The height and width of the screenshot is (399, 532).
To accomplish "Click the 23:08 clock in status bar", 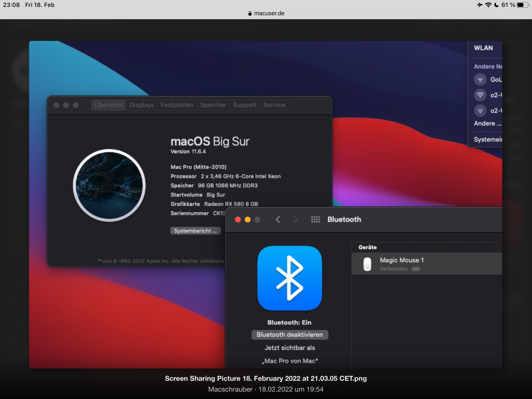I will 11,5.
